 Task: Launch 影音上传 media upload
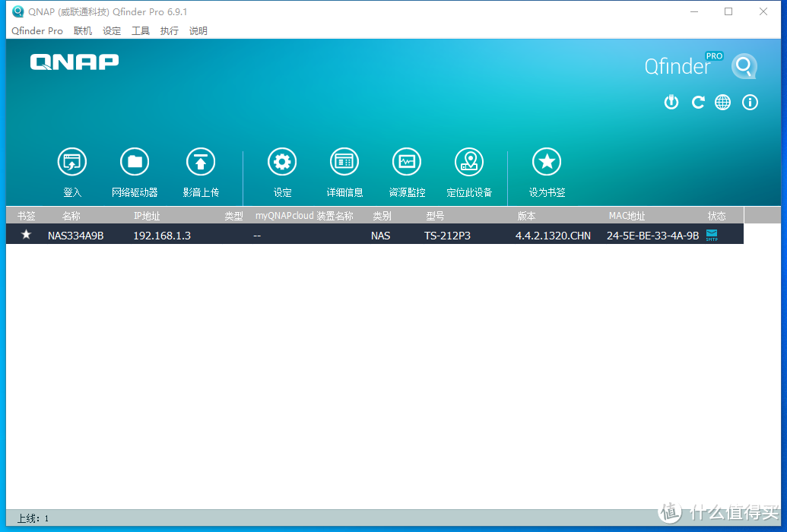pos(201,162)
